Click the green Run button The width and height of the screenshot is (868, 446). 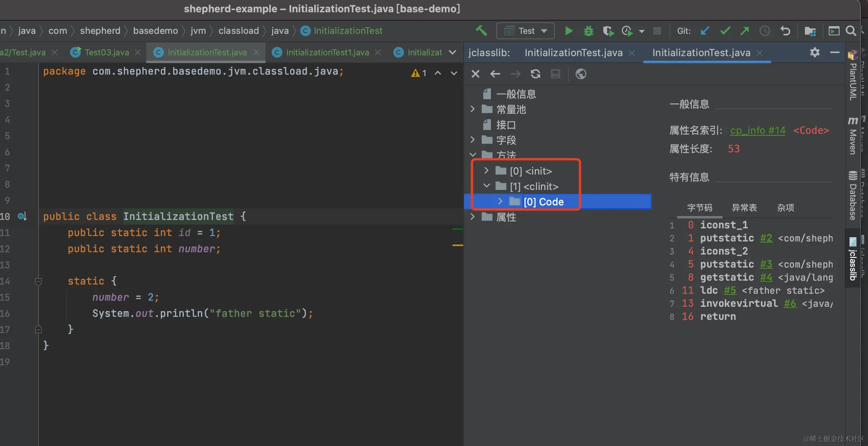[569, 31]
